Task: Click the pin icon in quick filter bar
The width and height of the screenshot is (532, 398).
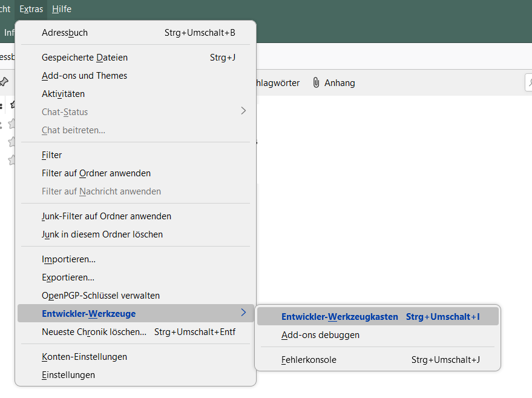Action: [x=4, y=82]
